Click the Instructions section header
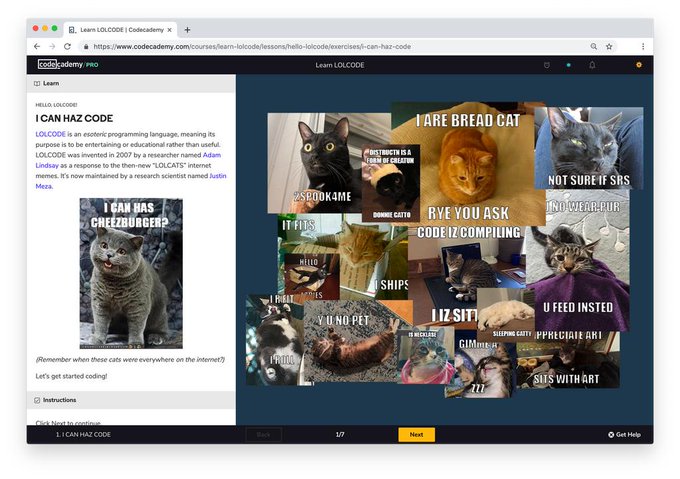Image resolution: width=680 pixels, height=479 pixels. pyautogui.click(x=131, y=400)
